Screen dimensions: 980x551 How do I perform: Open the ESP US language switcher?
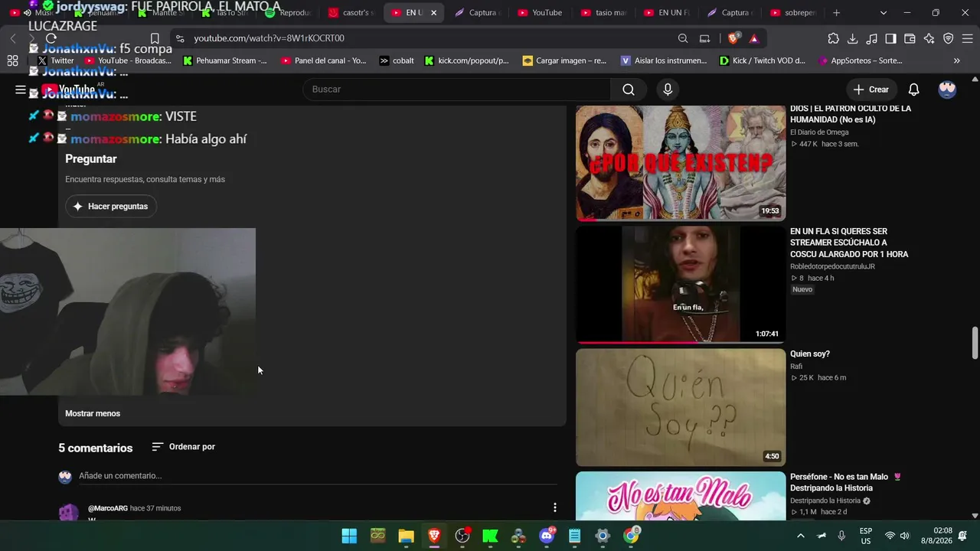coord(866,536)
